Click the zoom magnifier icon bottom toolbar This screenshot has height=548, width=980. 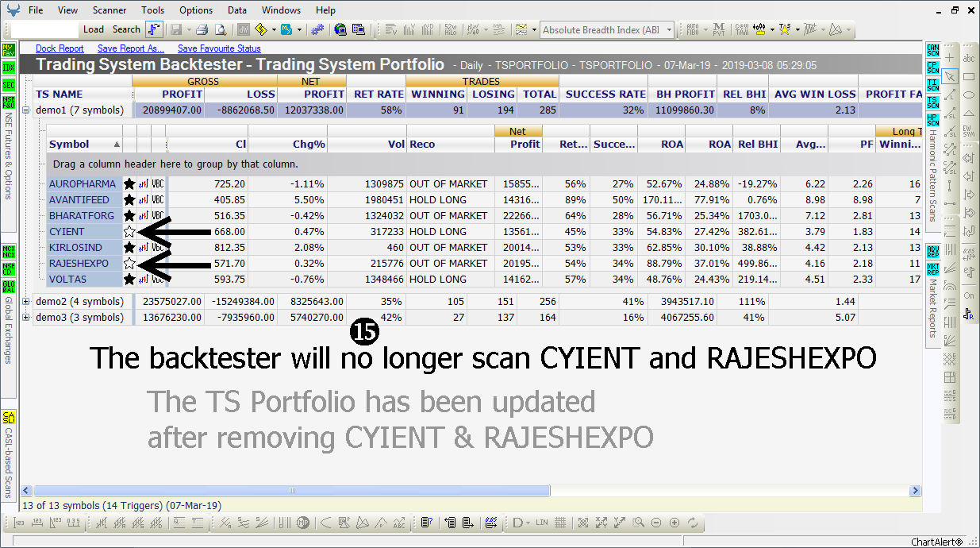[639, 523]
